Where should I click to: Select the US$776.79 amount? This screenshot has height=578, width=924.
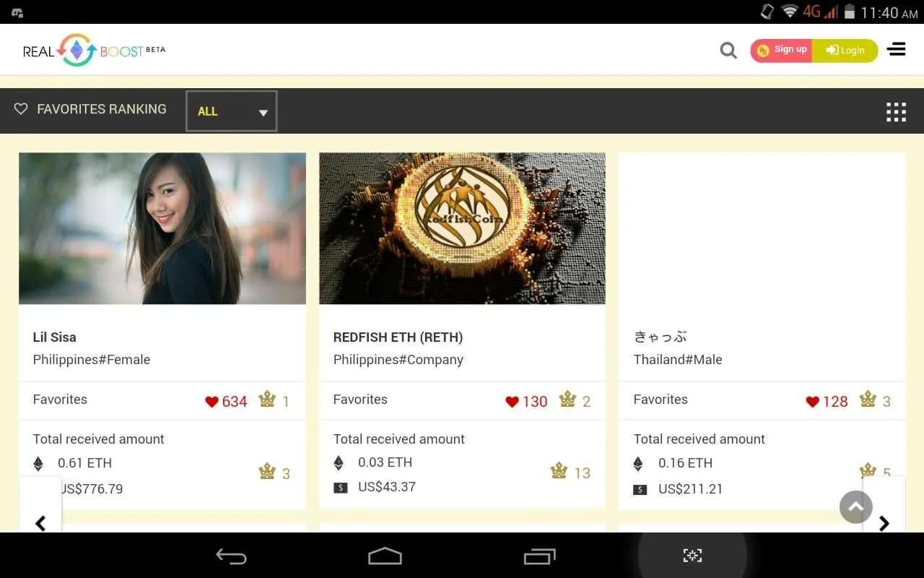pyautogui.click(x=92, y=489)
